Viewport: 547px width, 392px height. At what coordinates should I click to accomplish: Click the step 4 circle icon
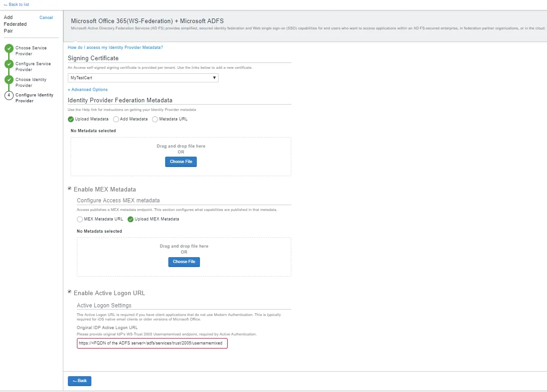click(x=9, y=96)
